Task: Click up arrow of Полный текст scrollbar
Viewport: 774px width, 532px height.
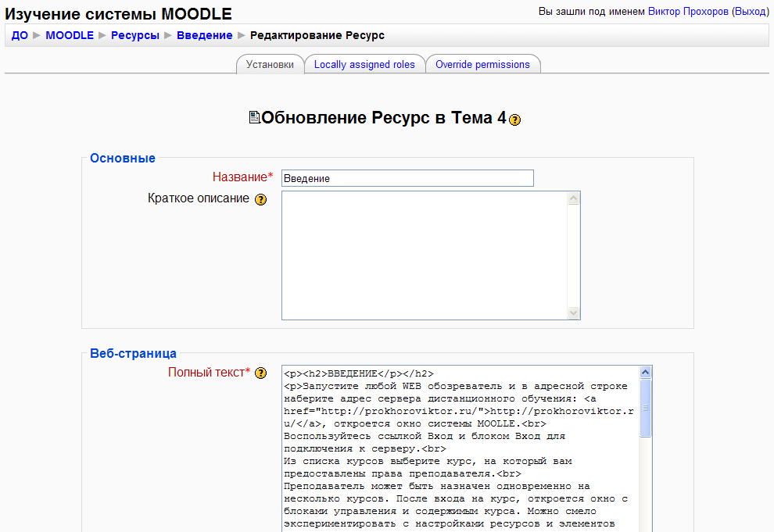Action: [x=645, y=373]
